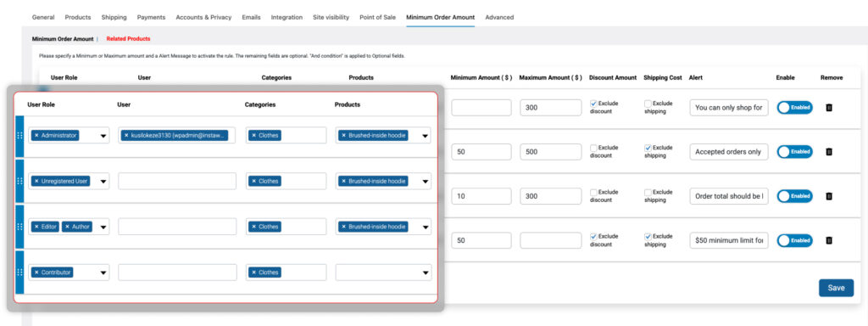The image size is (868, 326).
Task: Remove Unregistered User tag with its x
Action: tap(36, 181)
